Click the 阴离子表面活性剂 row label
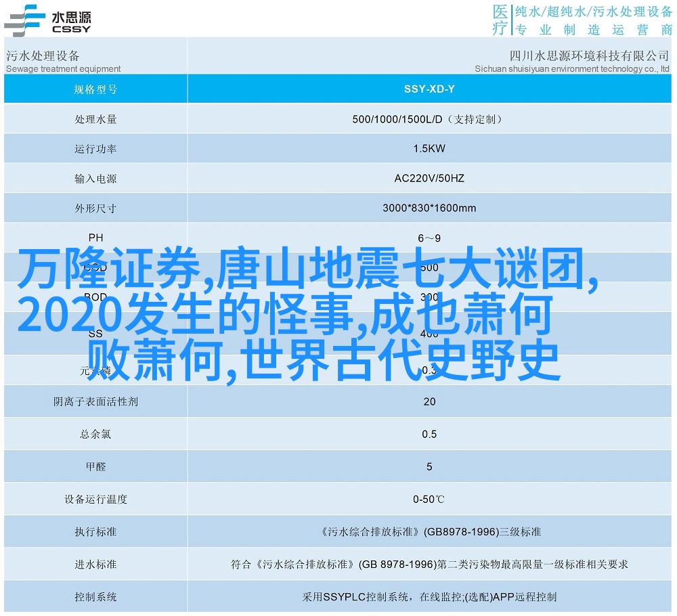Screen dimensions: 677x616 tap(95, 402)
